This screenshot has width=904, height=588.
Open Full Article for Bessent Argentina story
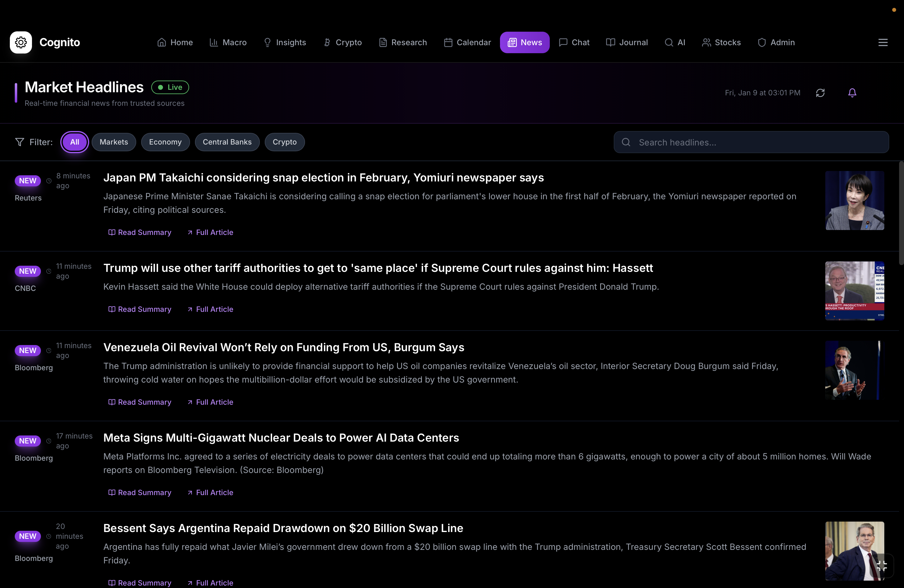(210, 583)
